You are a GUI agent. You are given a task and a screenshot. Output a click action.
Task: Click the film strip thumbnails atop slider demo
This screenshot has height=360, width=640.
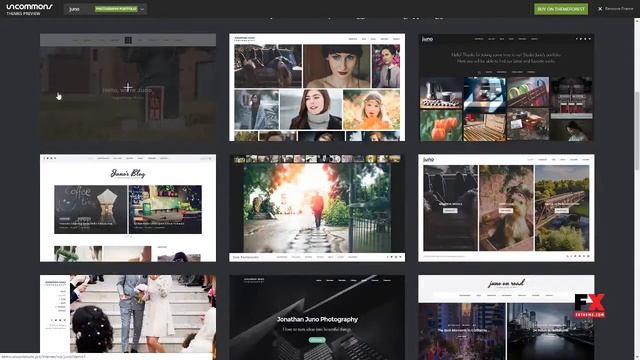pos(317,159)
